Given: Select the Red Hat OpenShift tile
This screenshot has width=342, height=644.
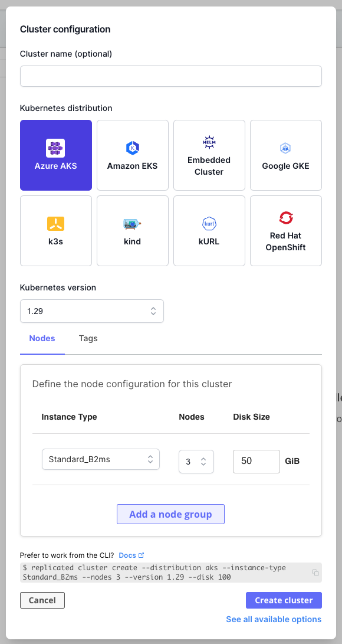Looking at the screenshot, I should pyautogui.click(x=285, y=230).
